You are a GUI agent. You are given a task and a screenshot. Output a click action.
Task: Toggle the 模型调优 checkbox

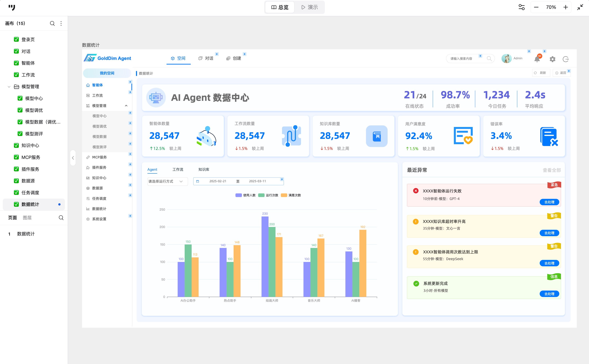pyautogui.click(x=20, y=110)
